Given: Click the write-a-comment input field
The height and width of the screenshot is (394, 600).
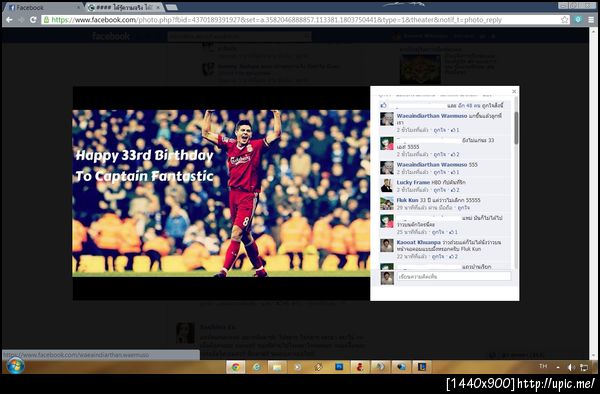Looking at the screenshot, I should [x=453, y=276].
